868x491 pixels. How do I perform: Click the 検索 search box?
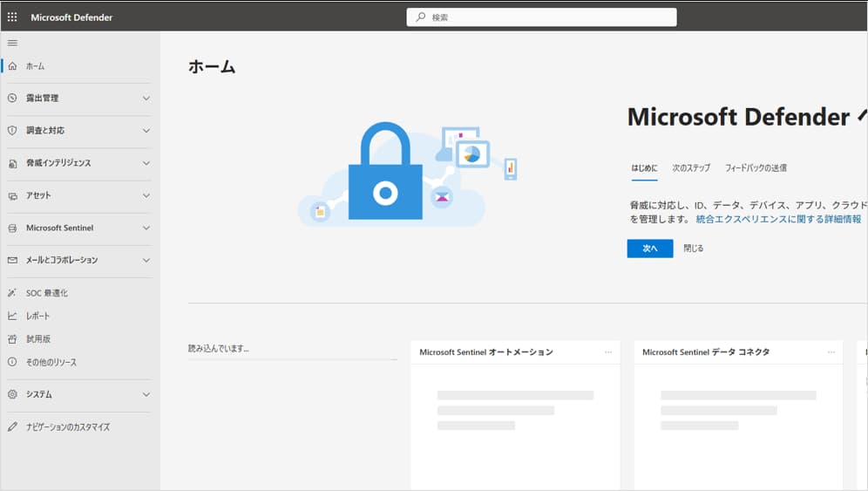click(x=541, y=17)
